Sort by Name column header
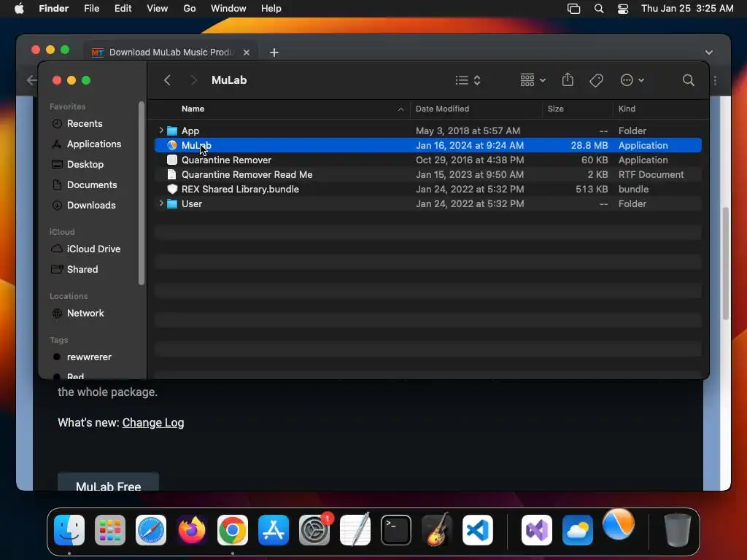Image resolution: width=747 pixels, height=560 pixels. pos(193,109)
